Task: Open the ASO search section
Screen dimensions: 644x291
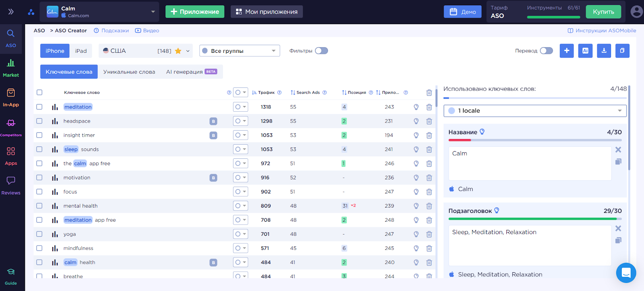Action: [x=11, y=38]
